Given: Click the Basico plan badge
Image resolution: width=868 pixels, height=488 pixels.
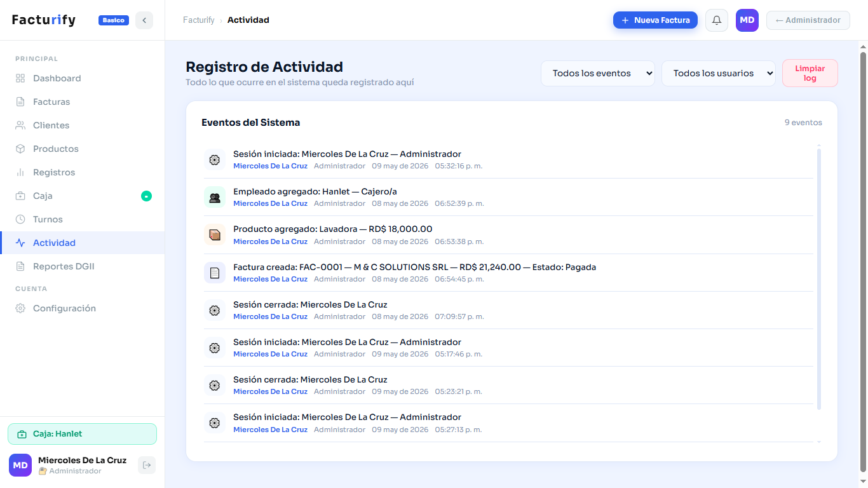Looking at the screenshot, I should click(114, 20).
